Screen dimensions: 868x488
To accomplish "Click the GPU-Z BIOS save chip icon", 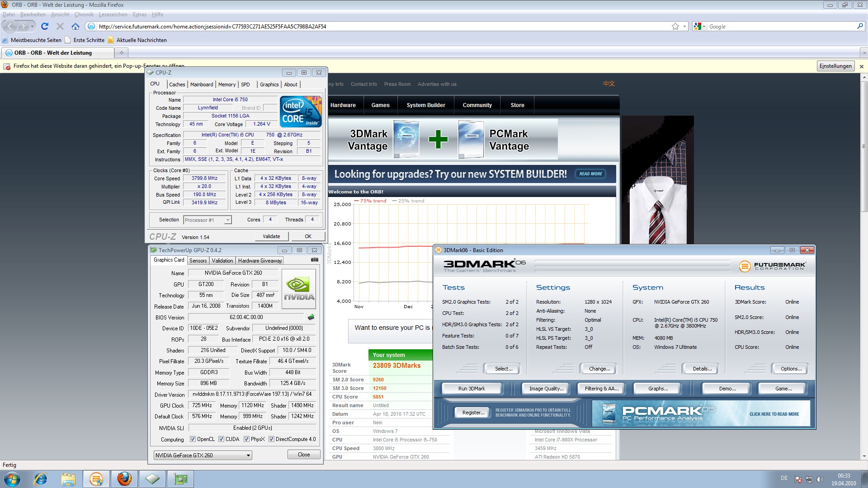I will 311,317.
